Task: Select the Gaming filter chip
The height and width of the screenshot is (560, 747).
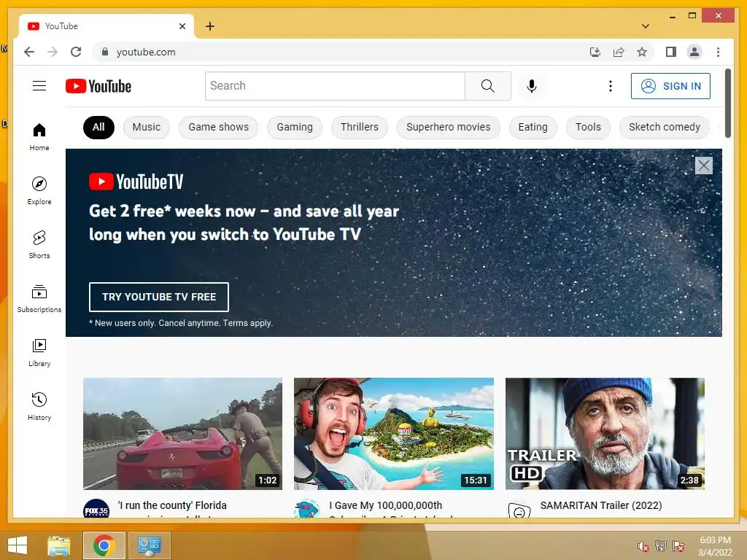Action: (295, 127)
